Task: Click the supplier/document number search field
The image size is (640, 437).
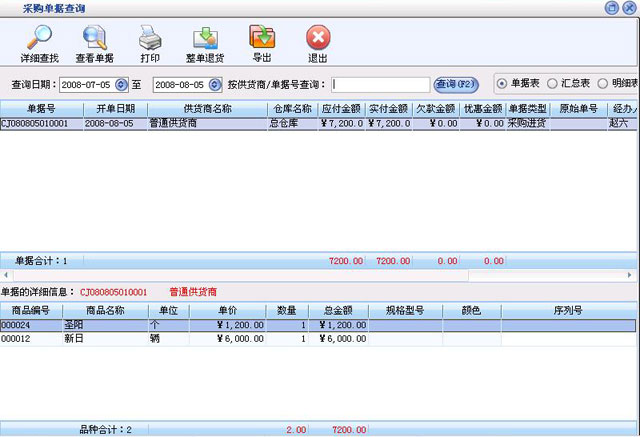Action: tap(380, 85)
